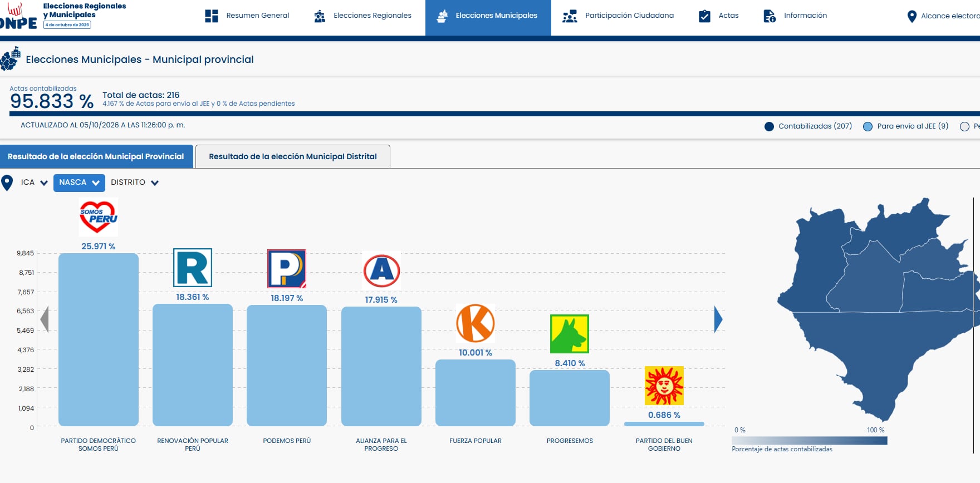Screen dimensions: 980x483
Task: Click the Fuerza Popular K logo
Action: (x=476, y=323)
